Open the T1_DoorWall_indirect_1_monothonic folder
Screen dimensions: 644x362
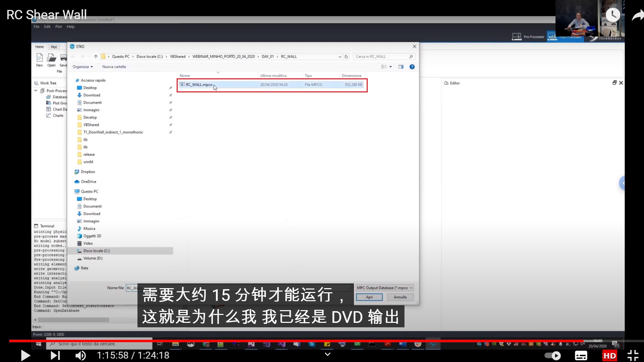[x=113, y=132]
